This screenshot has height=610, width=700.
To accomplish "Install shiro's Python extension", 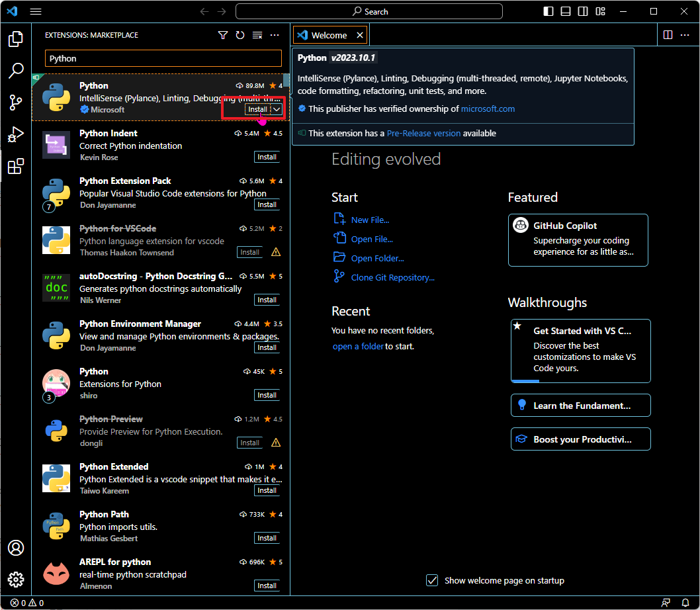I will tap(267, 395).
